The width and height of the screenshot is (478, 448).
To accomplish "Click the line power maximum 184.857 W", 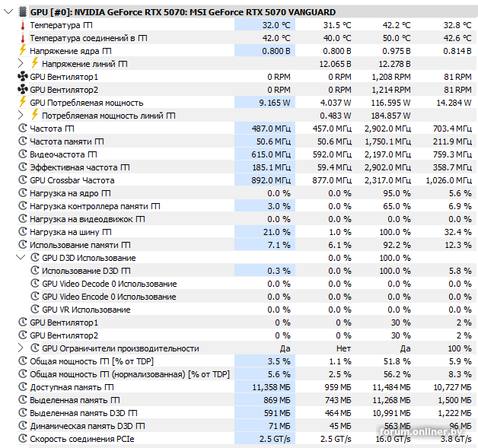I will (390, 116).
